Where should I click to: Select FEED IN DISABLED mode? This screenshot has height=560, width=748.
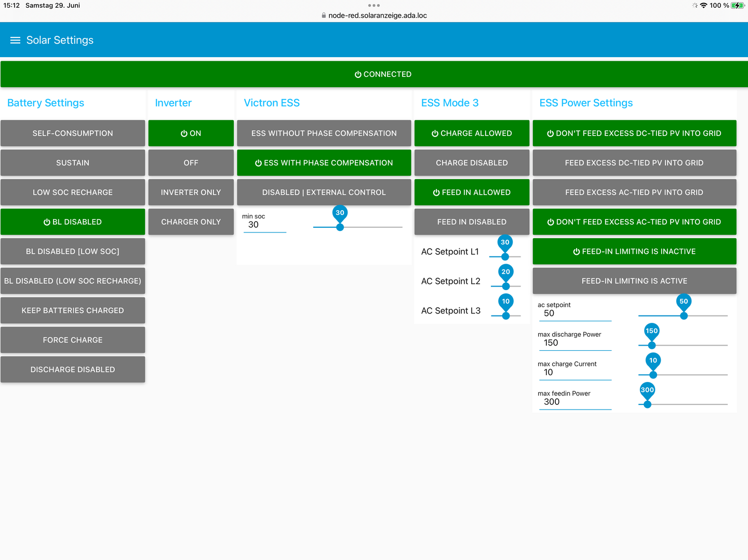pos(472,222)
